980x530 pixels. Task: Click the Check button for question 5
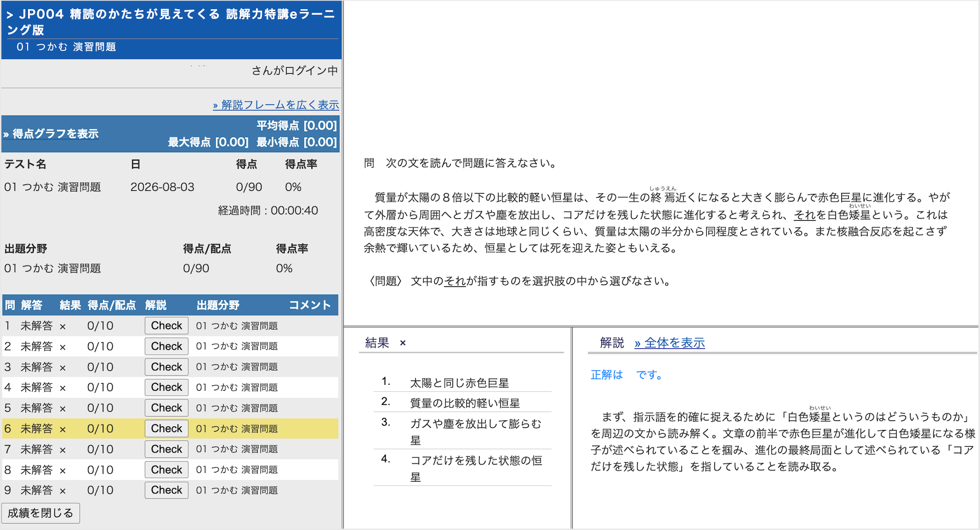[166, 408]
